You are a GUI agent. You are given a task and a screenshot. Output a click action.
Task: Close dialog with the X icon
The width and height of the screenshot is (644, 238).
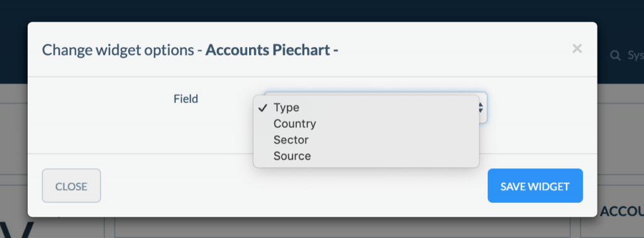coord(577,49)
